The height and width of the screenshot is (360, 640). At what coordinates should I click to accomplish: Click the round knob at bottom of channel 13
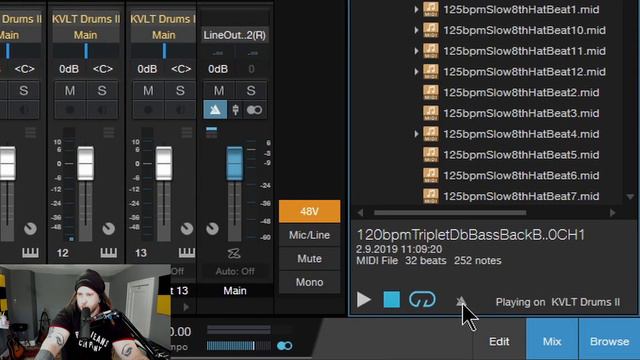(187, 229)
